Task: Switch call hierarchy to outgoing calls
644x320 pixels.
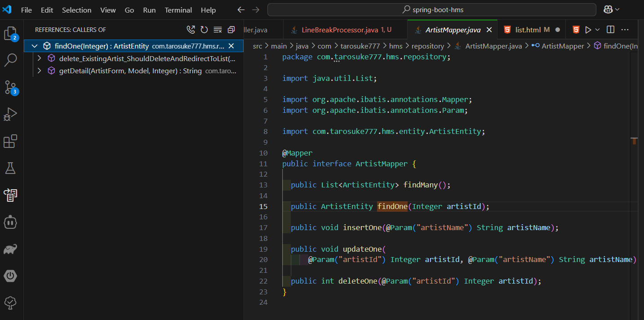Action: [191, 29]
